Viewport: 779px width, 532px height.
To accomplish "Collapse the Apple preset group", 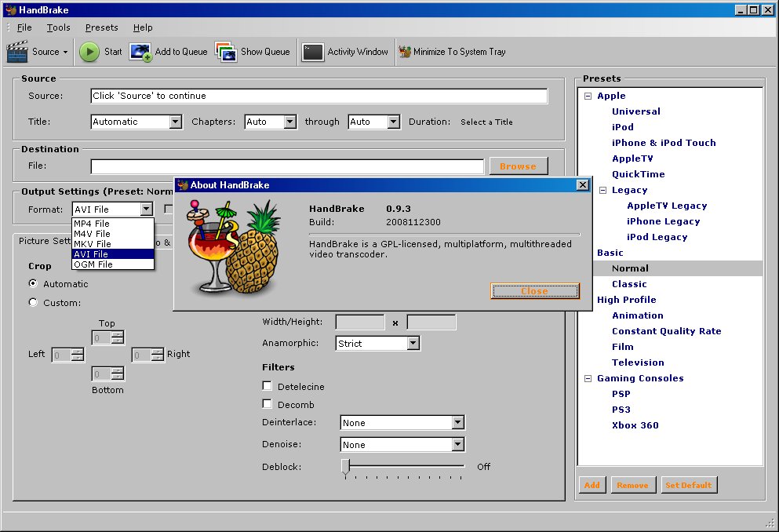I will [588, 96].
